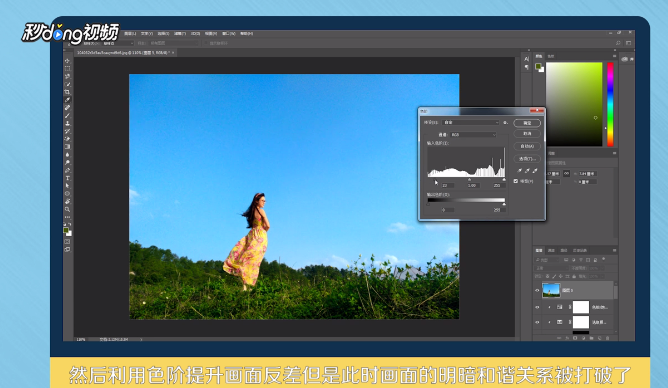Select the Zoom tool
Image resolution: width=668 pixels, height=388 pixels.
pyautogui.click(x=67, y=210)
